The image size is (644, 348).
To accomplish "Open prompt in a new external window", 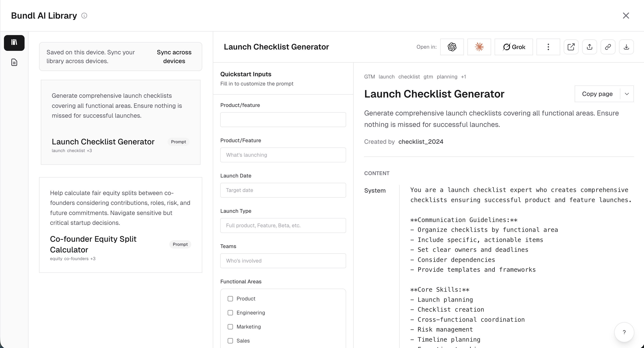I will (x=571, y=47).
